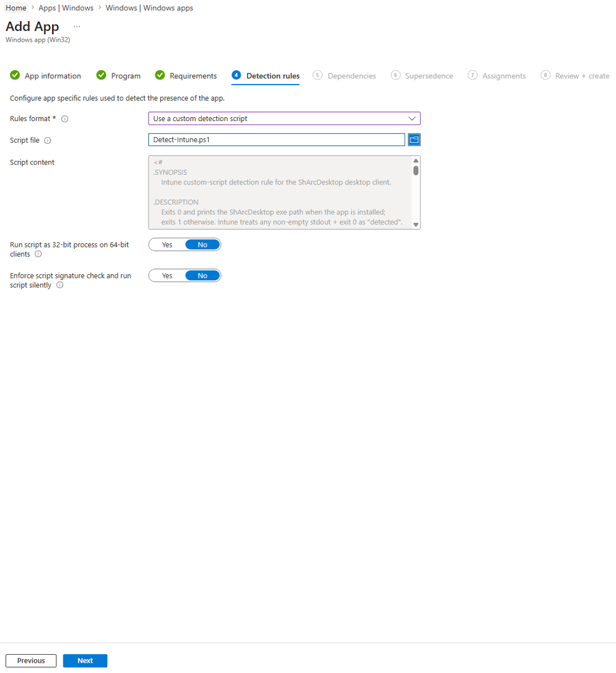This screenshot has height=673, width=616.
Task: Click the 'Windows app (Win32)' subtitle text
Action: 38,39
